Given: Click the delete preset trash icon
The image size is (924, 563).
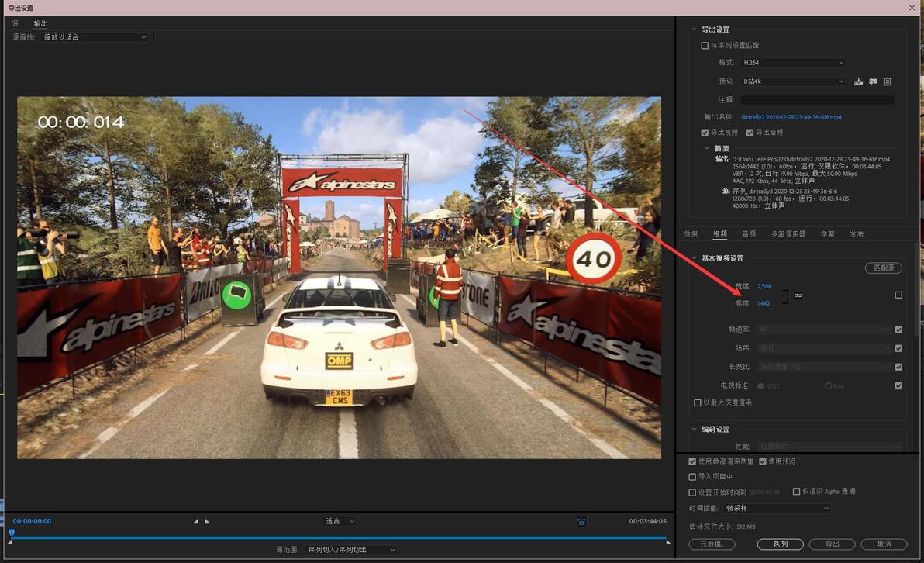Looking at the screenshot, I should [x=888, y=81].
